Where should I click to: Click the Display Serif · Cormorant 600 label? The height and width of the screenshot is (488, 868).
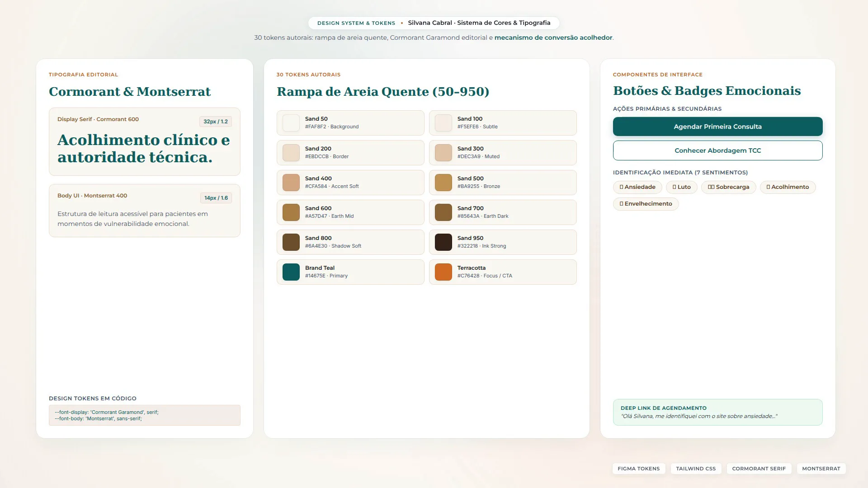(x=98, y=119)
